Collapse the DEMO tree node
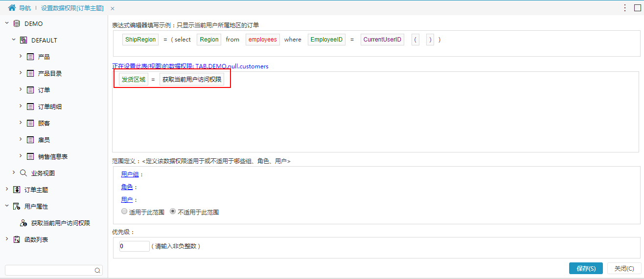Viewport: 644px width, 279px height. pyautogui.click(x=7, y=23)
